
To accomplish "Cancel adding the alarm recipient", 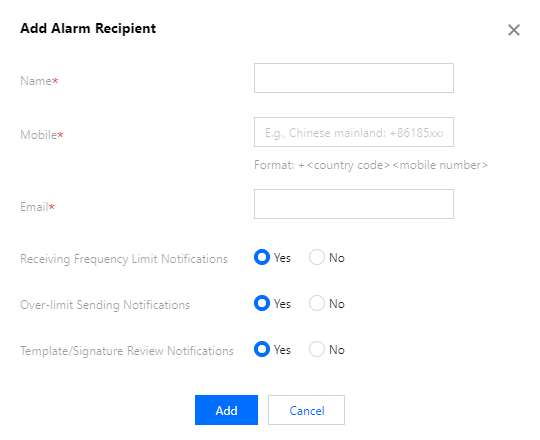I will pyautogui.click(x=307, y=410).
